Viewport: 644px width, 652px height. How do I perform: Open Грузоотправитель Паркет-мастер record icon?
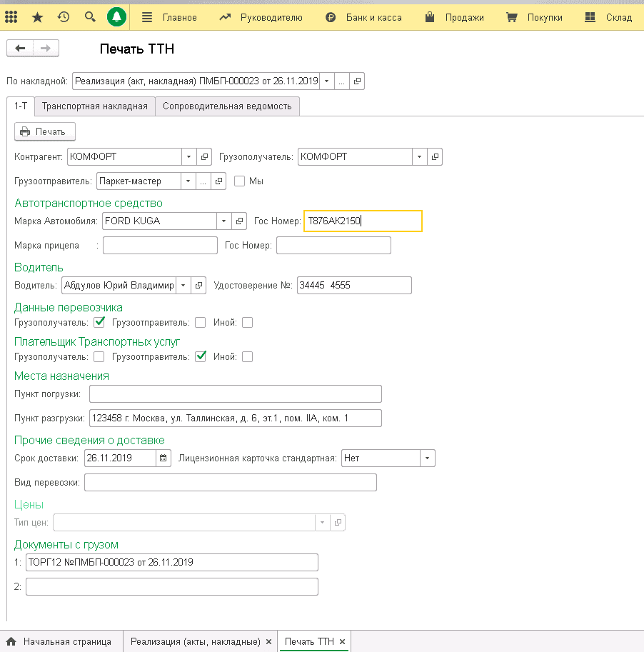(218, 181)
